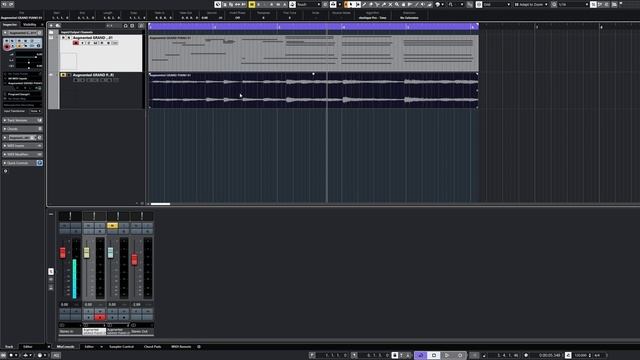Toggle yellow Mute on Augmented GRAND audio track

(x=63, y=75)
